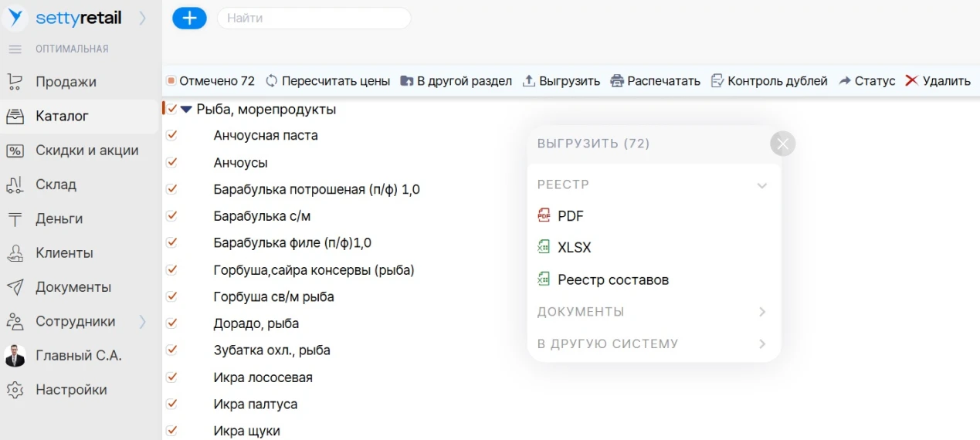Uncheck Барабулька потрошеная (п/ф) 1,0 checkbox
The image size is (980, 440).
pos(172,188)
